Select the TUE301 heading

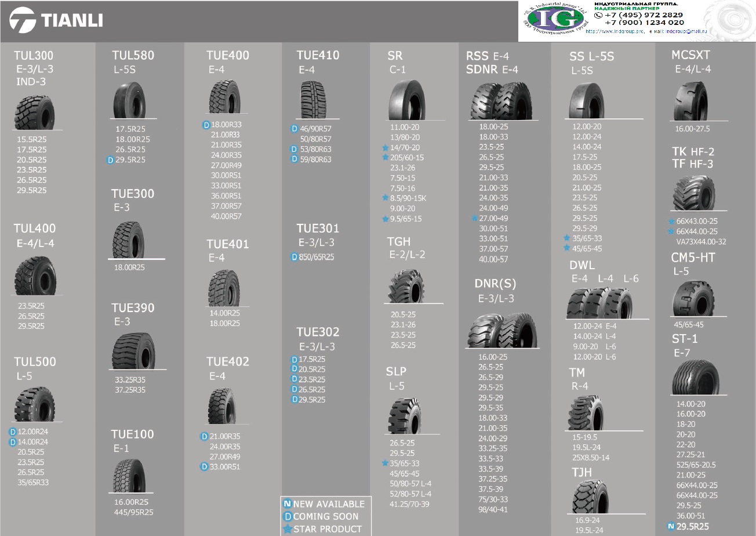(318, 229)
